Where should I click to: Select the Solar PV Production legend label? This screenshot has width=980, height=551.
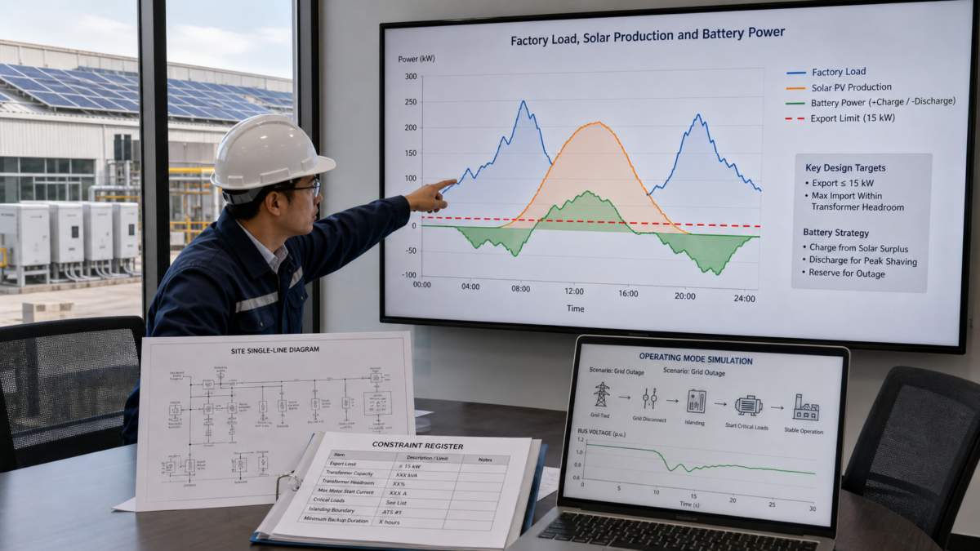852,87
